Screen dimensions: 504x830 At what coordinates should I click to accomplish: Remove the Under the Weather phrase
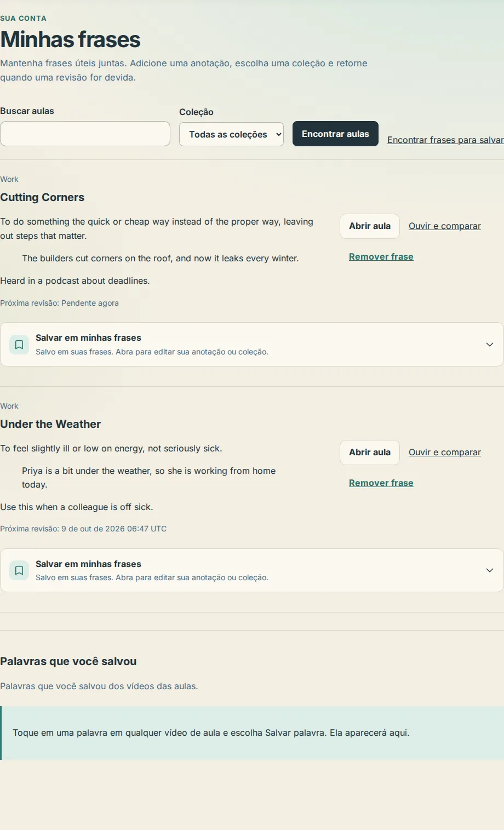pyautogui.click(x=381, y=483)
